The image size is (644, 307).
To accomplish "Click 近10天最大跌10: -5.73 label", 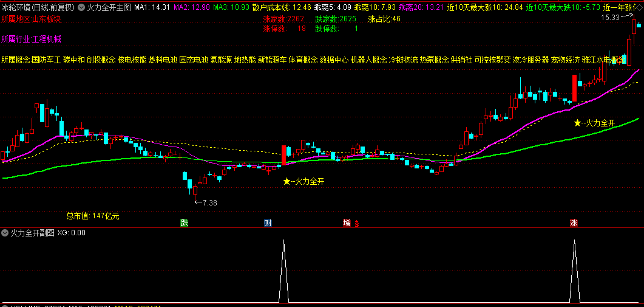I will 563,7.
